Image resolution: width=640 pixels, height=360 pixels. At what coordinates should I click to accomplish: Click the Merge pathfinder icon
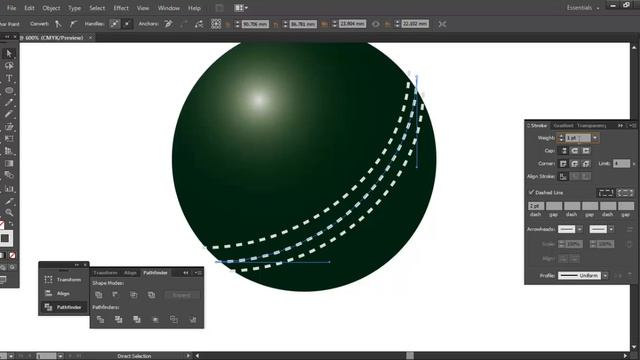[137, 319]
